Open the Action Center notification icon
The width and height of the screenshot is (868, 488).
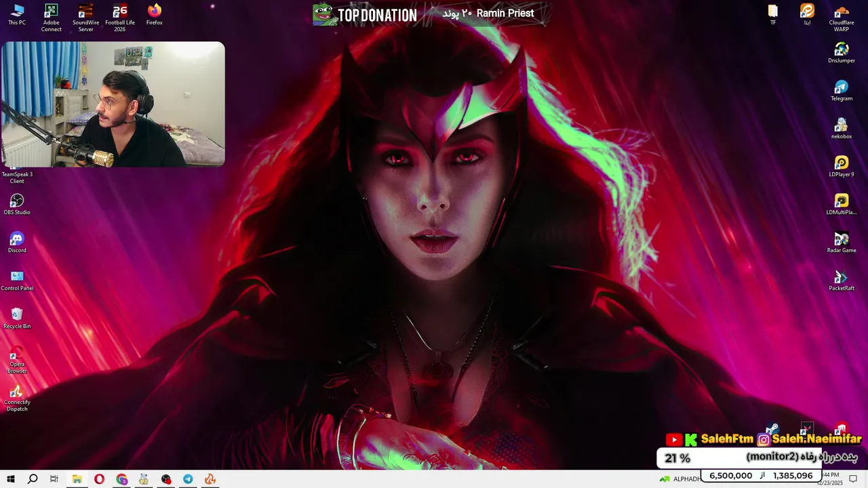click(853, 479)
